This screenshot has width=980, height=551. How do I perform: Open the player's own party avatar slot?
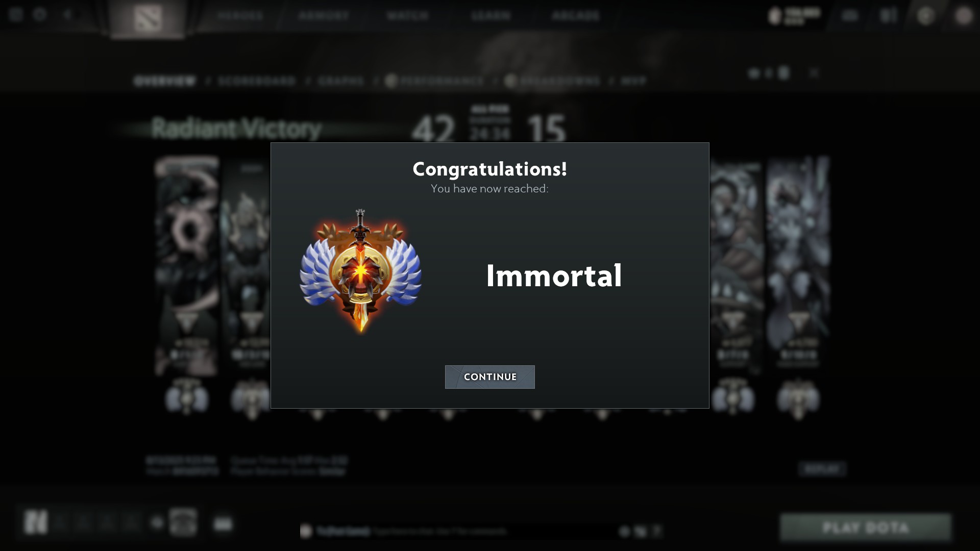tap(36, 522)
